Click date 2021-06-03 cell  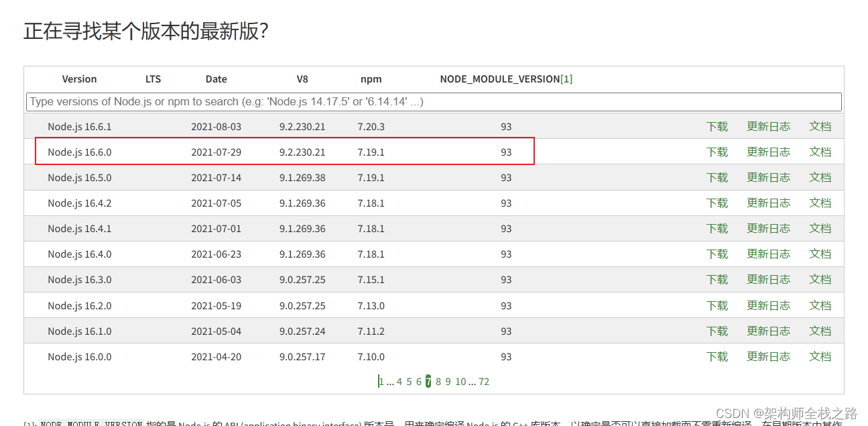(x=216, y=280)
